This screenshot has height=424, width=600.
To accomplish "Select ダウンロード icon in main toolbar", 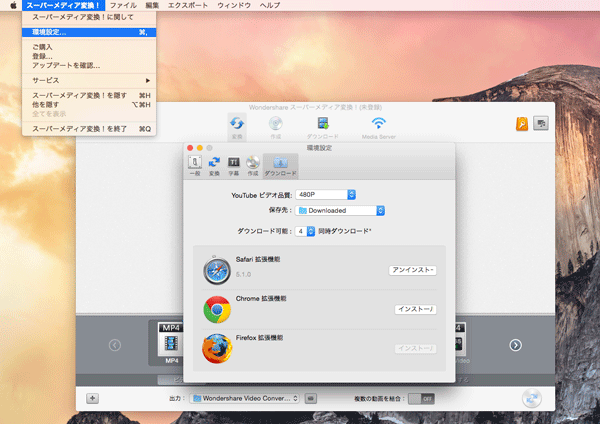I will click(x=323, y=127).
